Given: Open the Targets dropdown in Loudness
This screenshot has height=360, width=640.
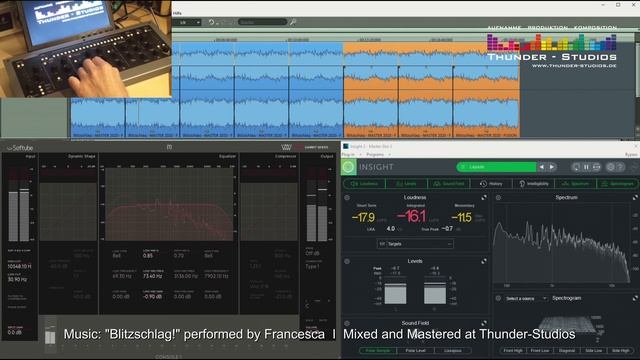Looking at the screenshot, I should coord(415,244).
